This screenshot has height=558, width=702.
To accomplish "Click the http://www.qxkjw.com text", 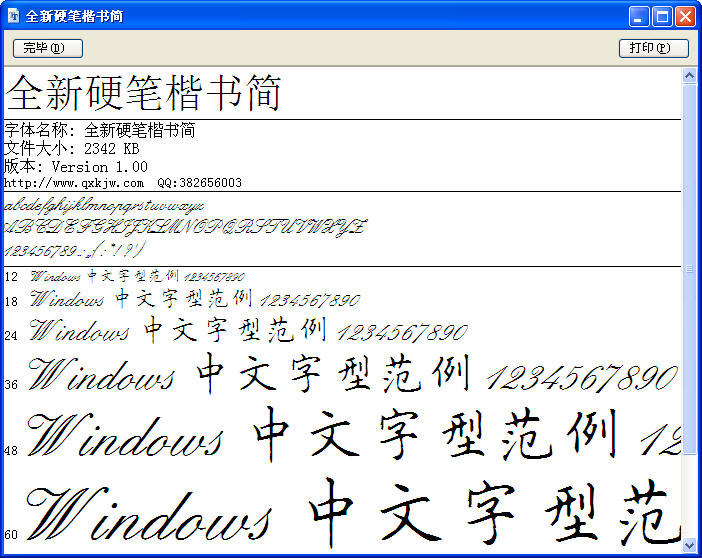I will pos(74,183).
